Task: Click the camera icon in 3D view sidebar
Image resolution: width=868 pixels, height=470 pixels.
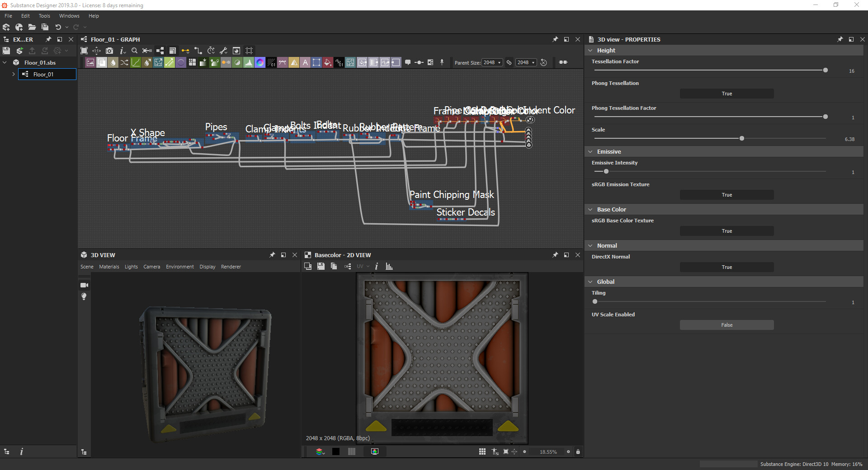Action: (84, 285)
